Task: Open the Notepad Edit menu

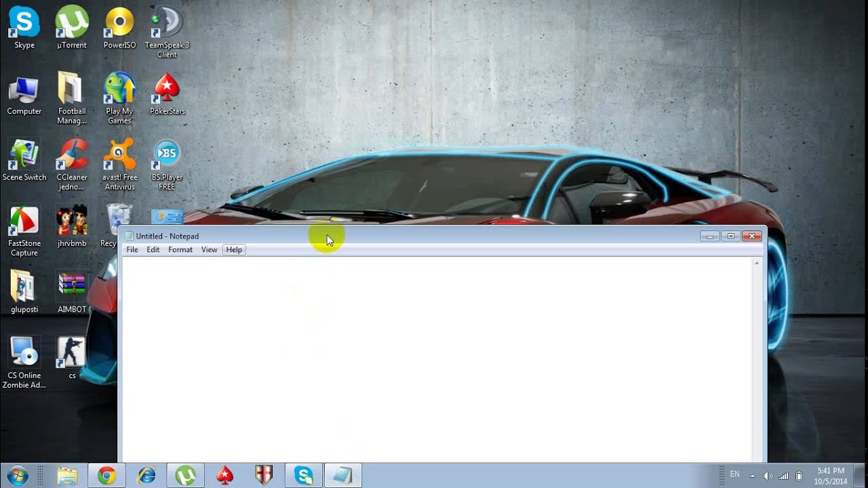Action: point(153,249)
